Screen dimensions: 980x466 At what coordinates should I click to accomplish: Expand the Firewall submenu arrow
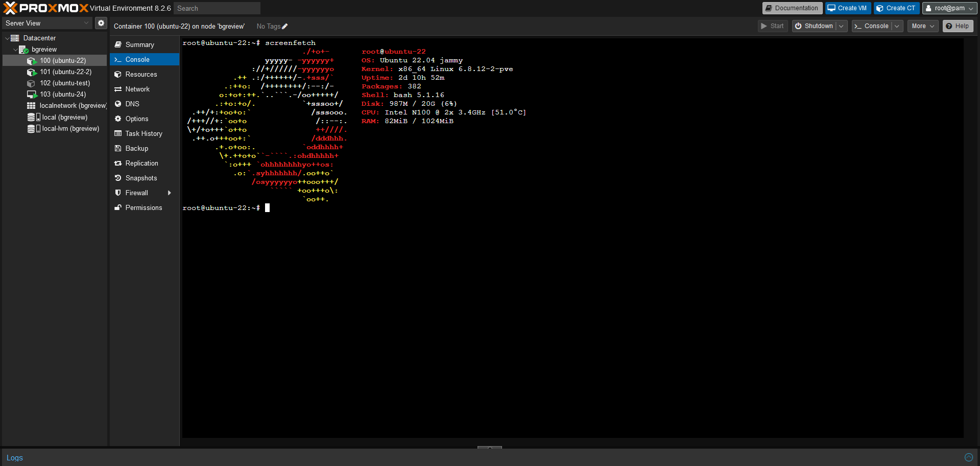tap(170, 193)
